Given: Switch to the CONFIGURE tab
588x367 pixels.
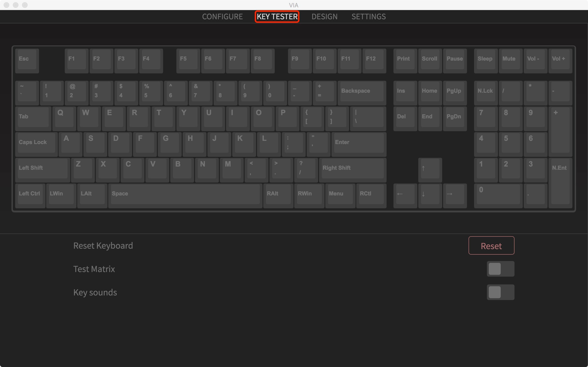Looking at the screenshot, I should click(222, 16).
